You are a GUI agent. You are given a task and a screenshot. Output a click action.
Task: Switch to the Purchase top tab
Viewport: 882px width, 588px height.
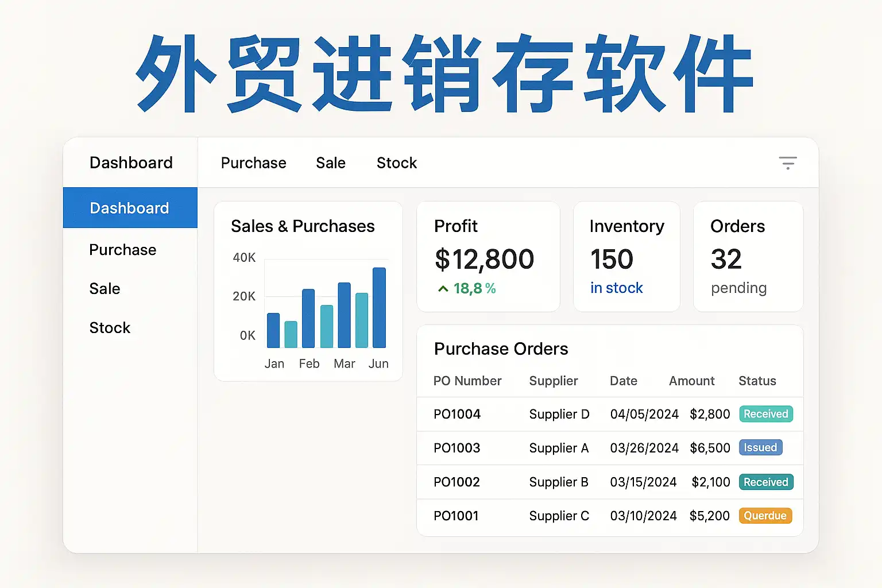pos(253,163)
